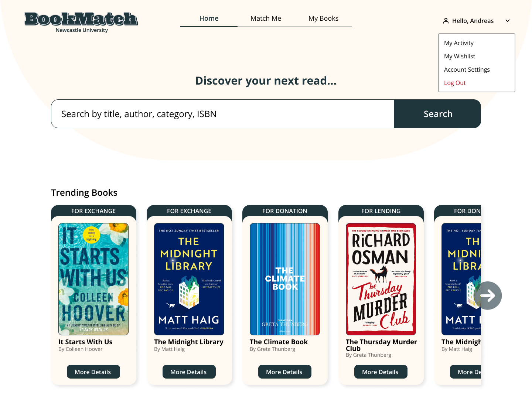Select The Climate Book cover
The image size is (532, 407).
285,279
